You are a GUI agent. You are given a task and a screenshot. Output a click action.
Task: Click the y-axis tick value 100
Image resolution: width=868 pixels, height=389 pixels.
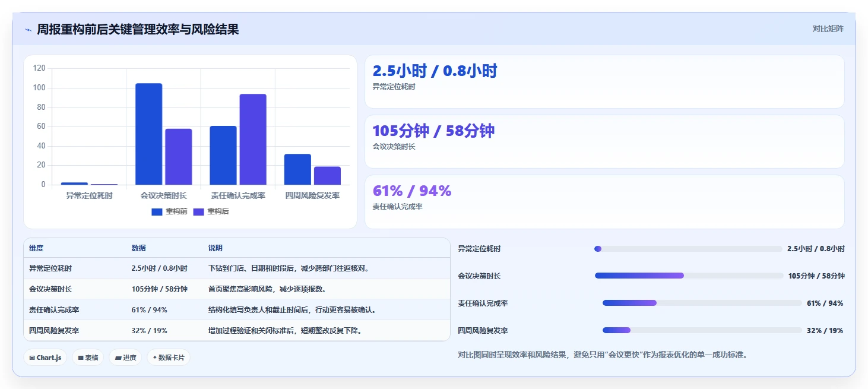39,88
